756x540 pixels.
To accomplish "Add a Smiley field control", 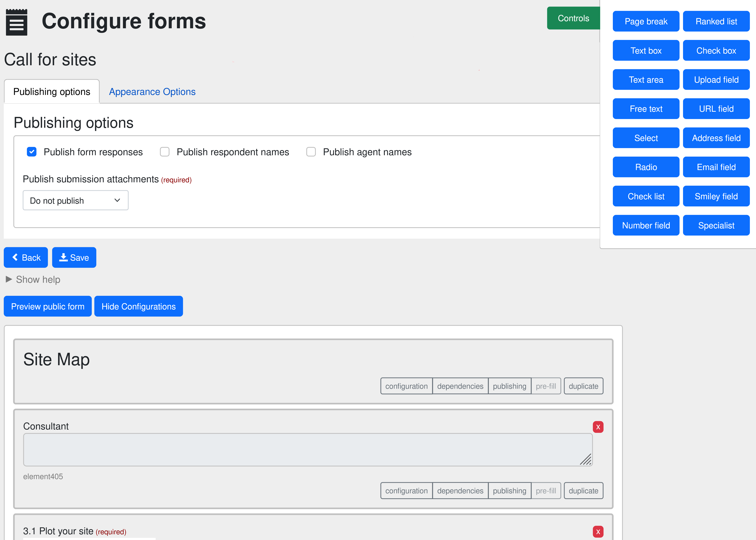I will 716,196.
